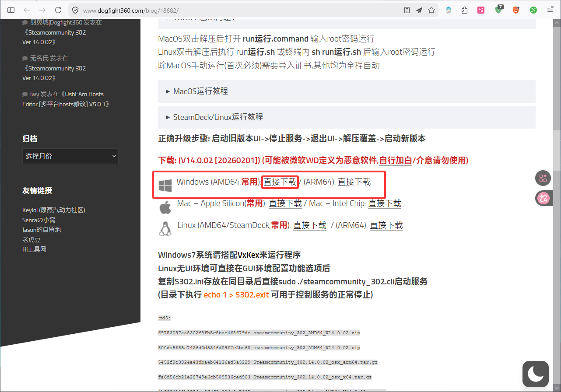Open Senraの小窝 friend link
561x392 pixels.
click(39, 220)
